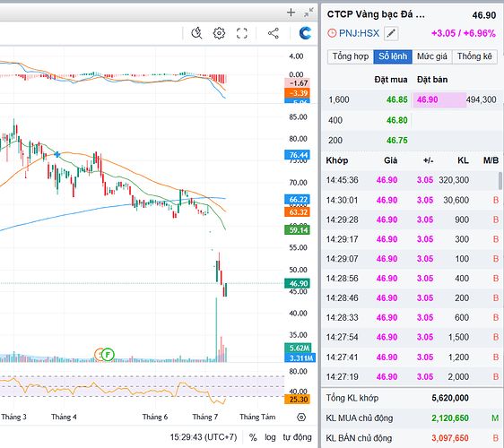504x448 pixels.
Task: Toggle tự động auto scale
Action: (297, 437)
